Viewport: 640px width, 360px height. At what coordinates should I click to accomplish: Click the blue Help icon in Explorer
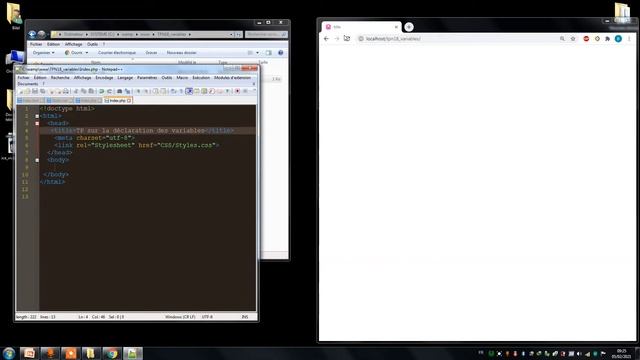(x=280, y=53)
